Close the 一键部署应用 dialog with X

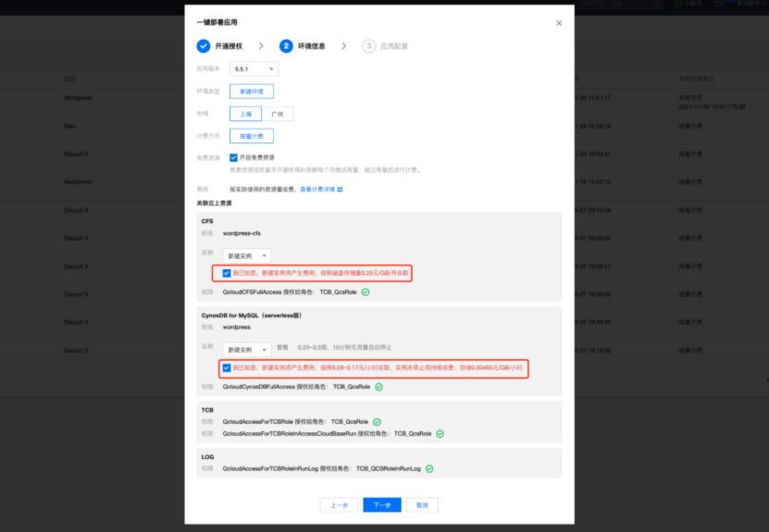[559, 23]
